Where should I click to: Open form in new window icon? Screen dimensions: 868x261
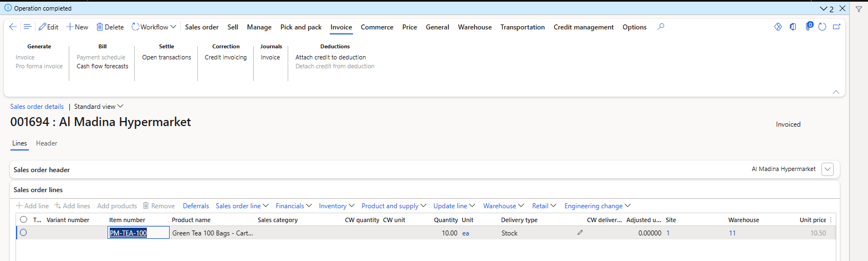(x=836, y=27)
